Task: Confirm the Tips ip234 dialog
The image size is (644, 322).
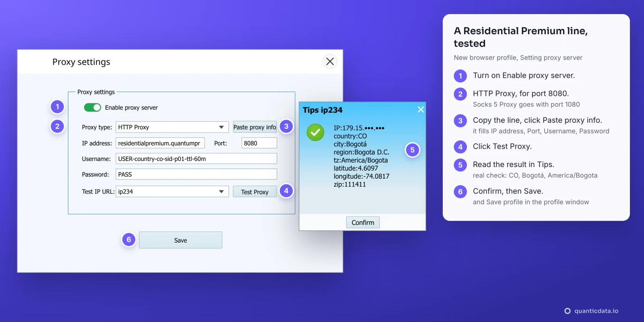Action: pyautogui.click(x=363, y=223)
